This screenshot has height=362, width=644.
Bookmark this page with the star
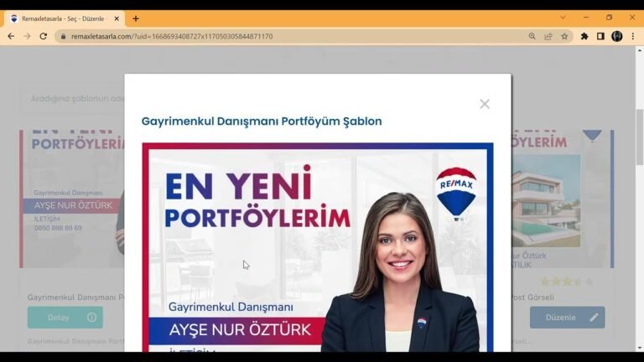(564, 36)
